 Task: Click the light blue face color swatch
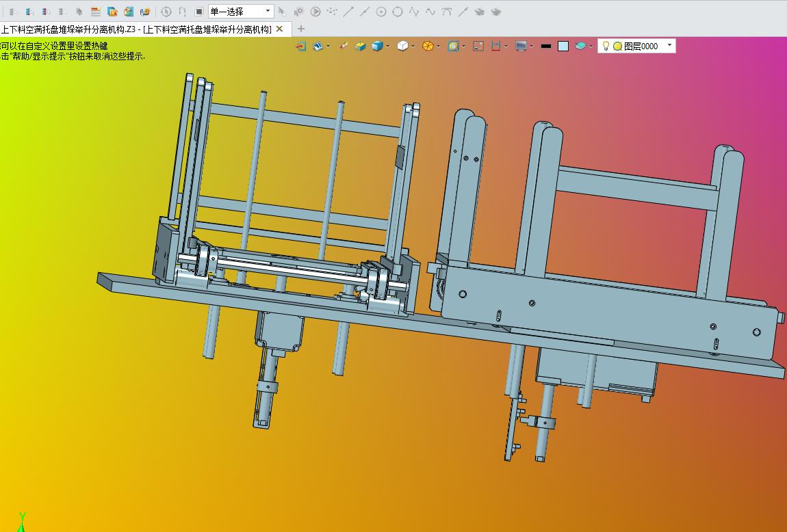tap(563, 46)
